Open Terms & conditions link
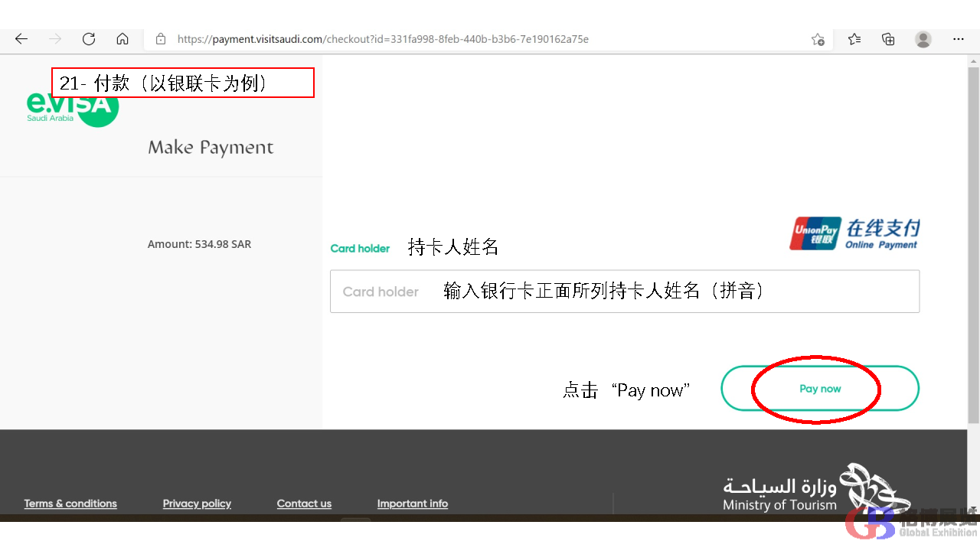 (70, 504)
